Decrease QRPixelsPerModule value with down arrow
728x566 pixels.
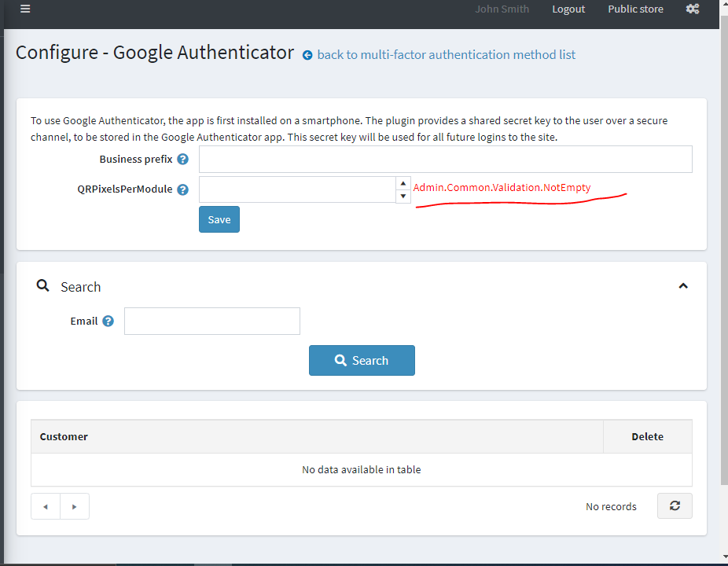403,196
